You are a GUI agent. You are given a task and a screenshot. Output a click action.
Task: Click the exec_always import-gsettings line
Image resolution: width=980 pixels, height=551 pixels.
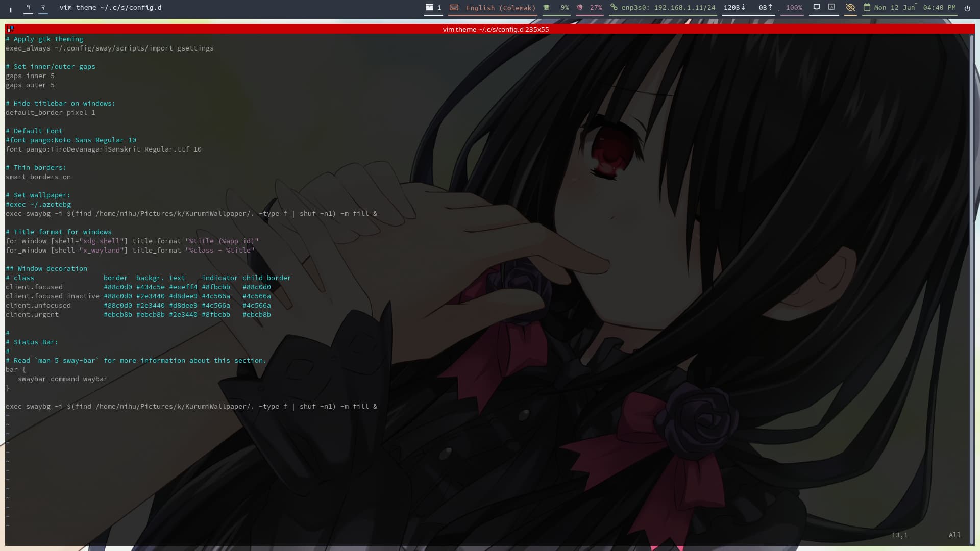[110, 48]
